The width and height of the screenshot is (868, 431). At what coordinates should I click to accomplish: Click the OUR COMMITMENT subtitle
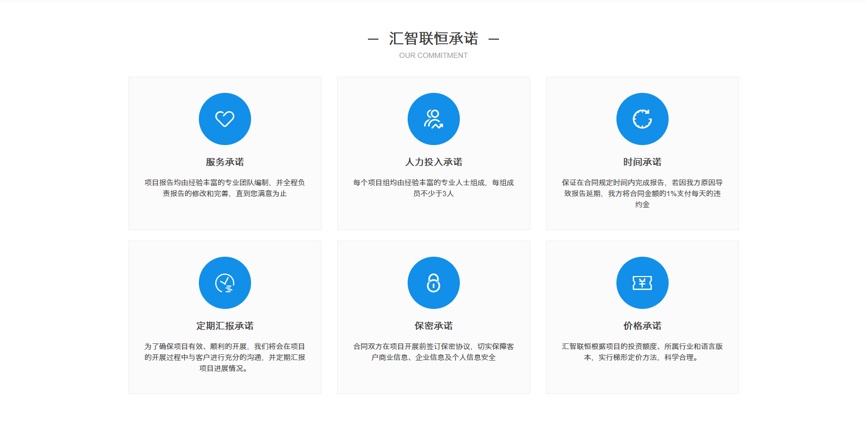(433, 55)
